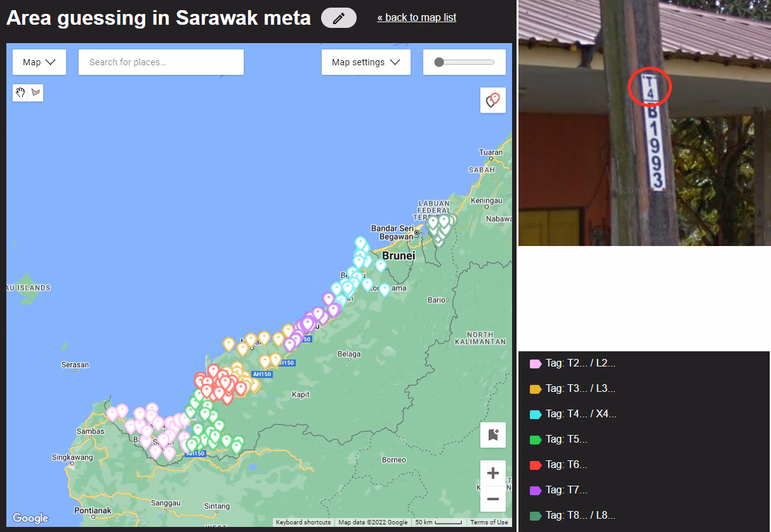The width and height of the screenshot is (771, 532).
Task: Click the Keningau label on the map
Action: (x=488, y=200)
